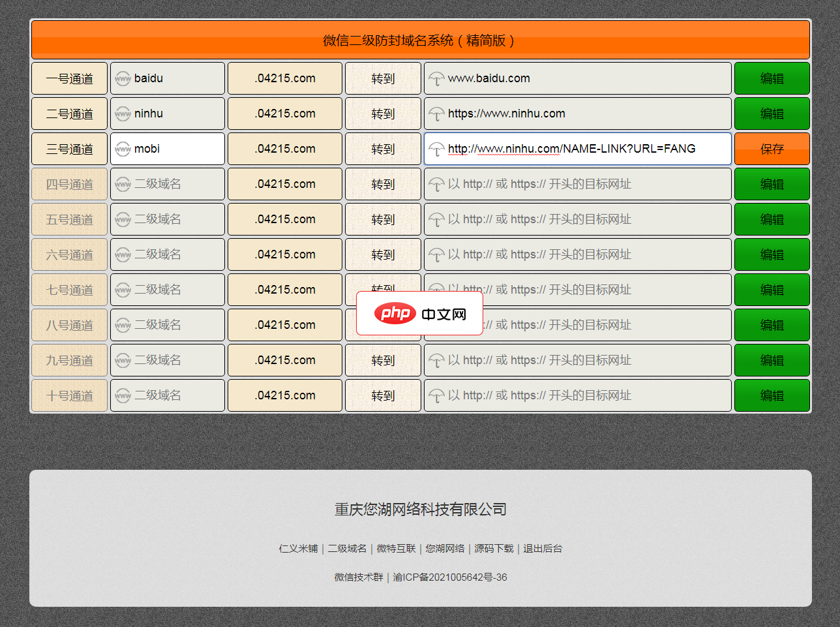Select 仁义米铺 in the footer navigation
This screenshot has height=627, width=840.
(299, 549)
